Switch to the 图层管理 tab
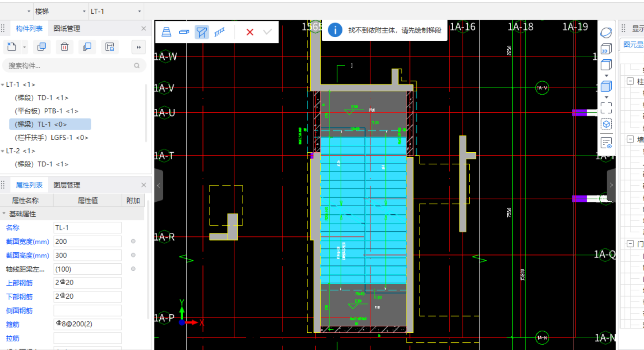Screen dimensions: 644x350 click(x=67, y=185)
